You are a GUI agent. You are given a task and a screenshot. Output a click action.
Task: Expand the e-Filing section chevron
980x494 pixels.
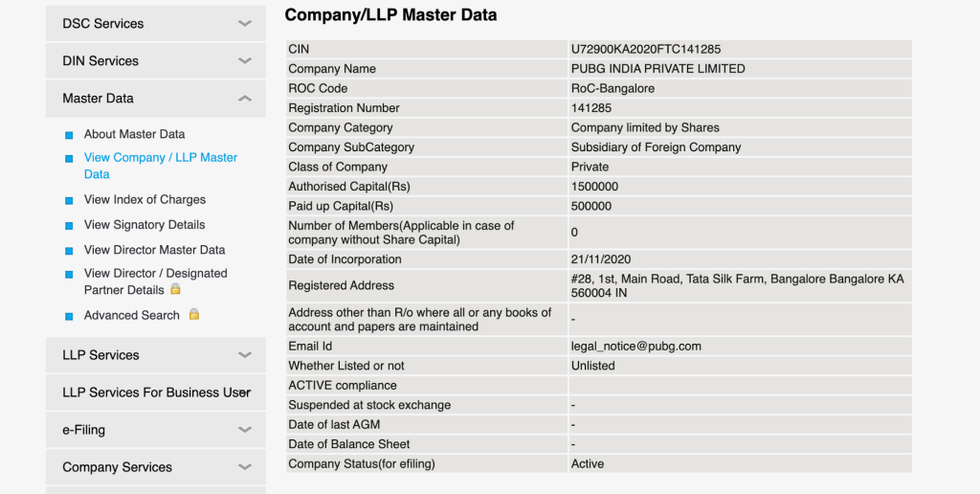tap(245, 431)
